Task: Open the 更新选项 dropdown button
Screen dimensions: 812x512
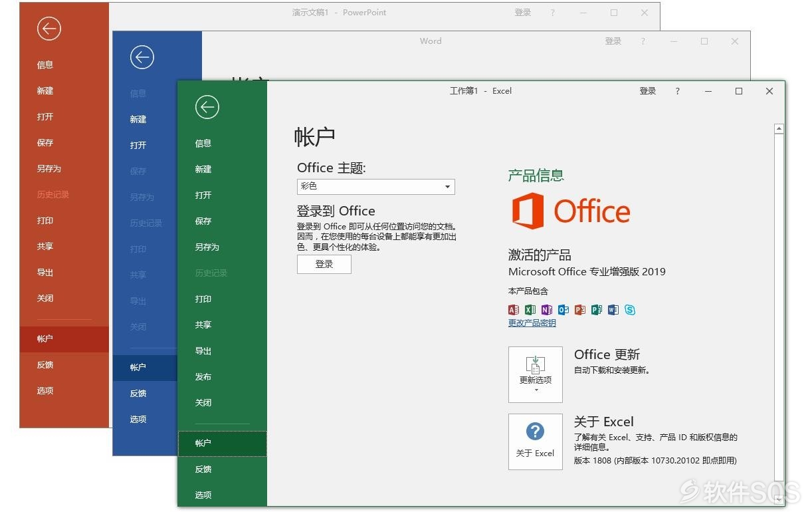Action: coord(536,374)
